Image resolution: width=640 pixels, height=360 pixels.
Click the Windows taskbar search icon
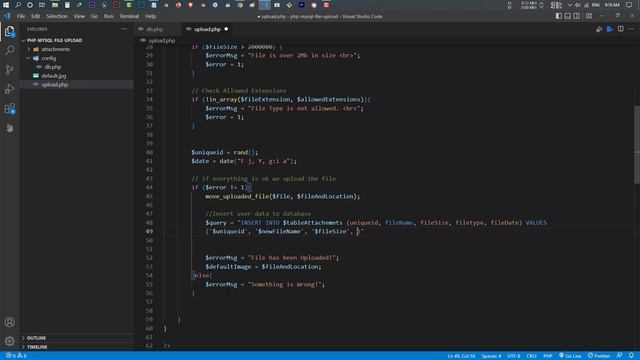point(18,5)
